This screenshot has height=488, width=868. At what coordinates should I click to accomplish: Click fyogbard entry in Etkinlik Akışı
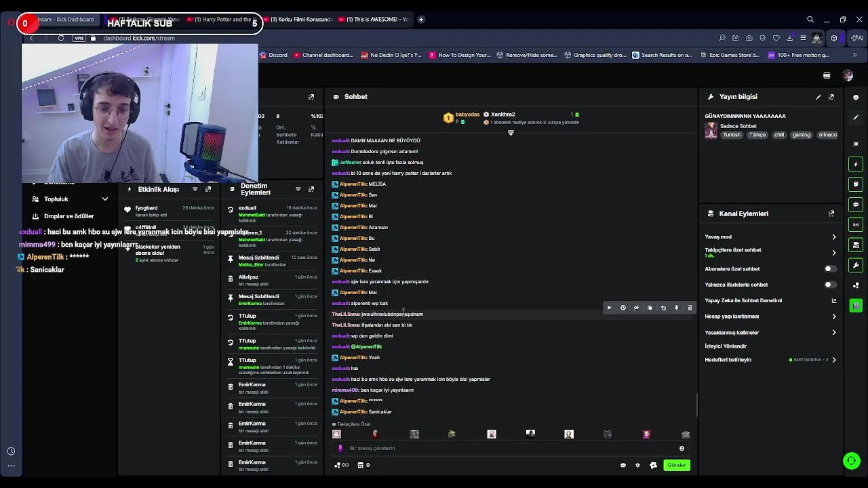tap(170, 211)
